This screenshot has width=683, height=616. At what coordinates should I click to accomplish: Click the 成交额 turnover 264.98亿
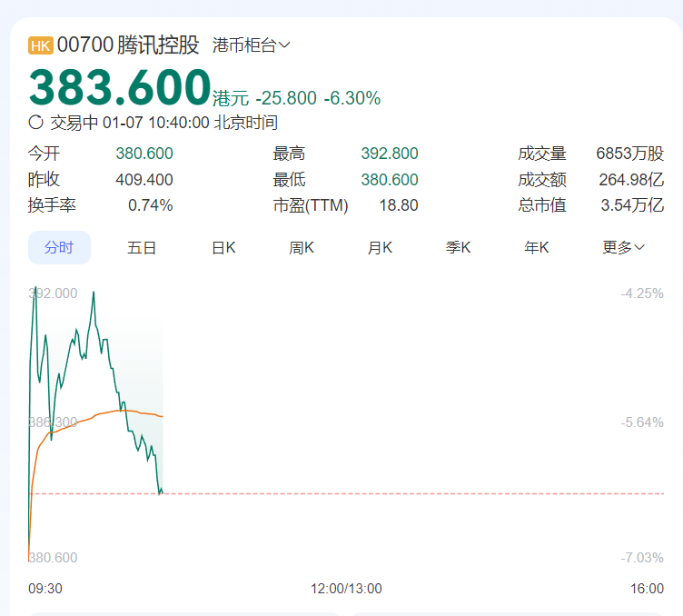pos(631,180)
